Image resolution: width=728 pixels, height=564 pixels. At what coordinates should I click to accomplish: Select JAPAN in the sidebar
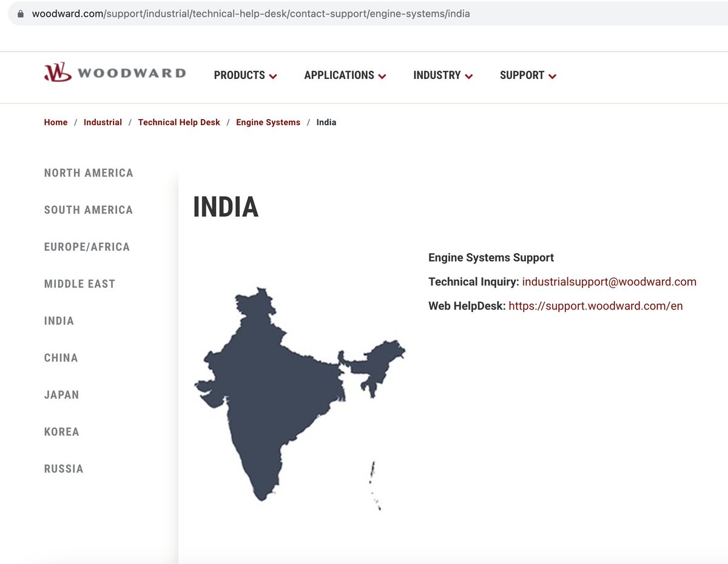62,395
